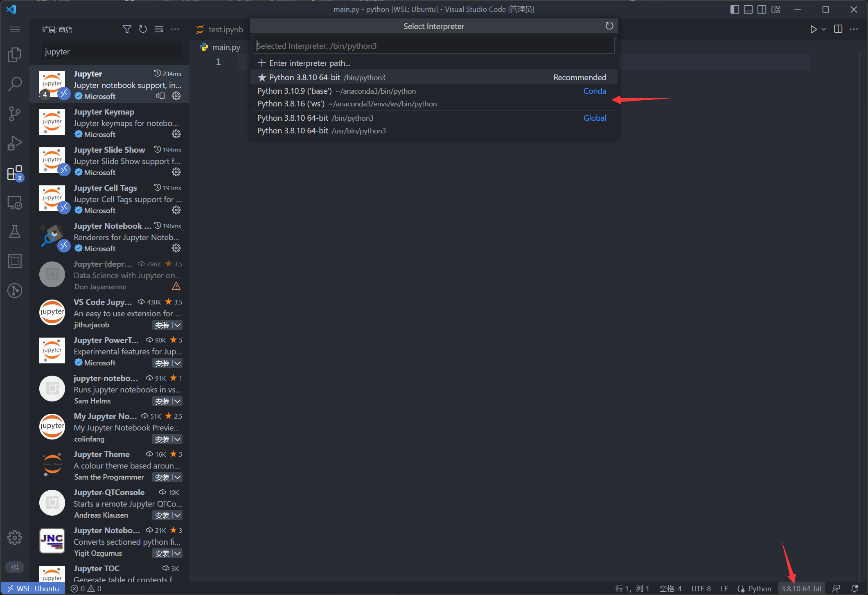This screenshot has height=595, width=868.
Task: Open the Remote Explorer view
Action: coord(15,202)
